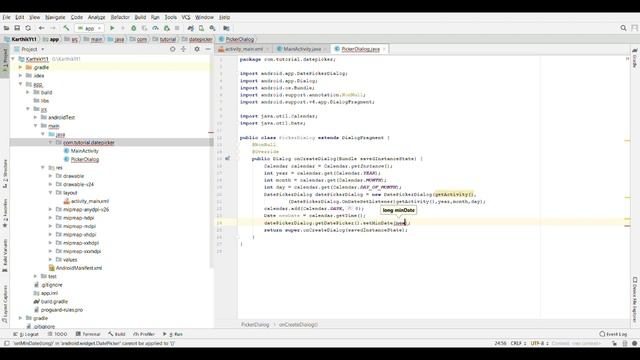Image resolution: width=640 pixels, height=360 pixels.
Task: Open the Refactor menu
Action: pos(120,17)
